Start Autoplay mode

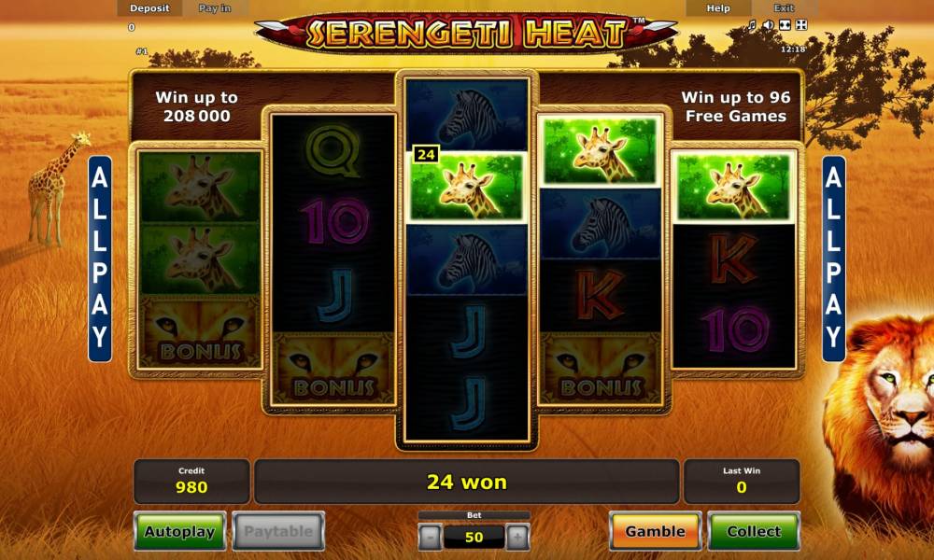[x=180, y=531]
